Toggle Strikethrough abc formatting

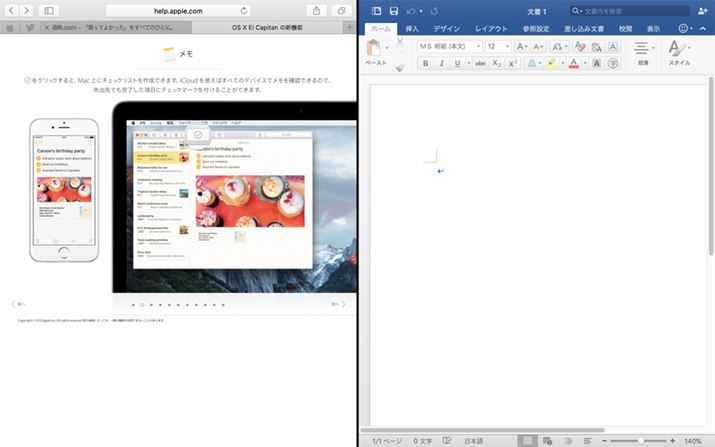coord(480,63)
